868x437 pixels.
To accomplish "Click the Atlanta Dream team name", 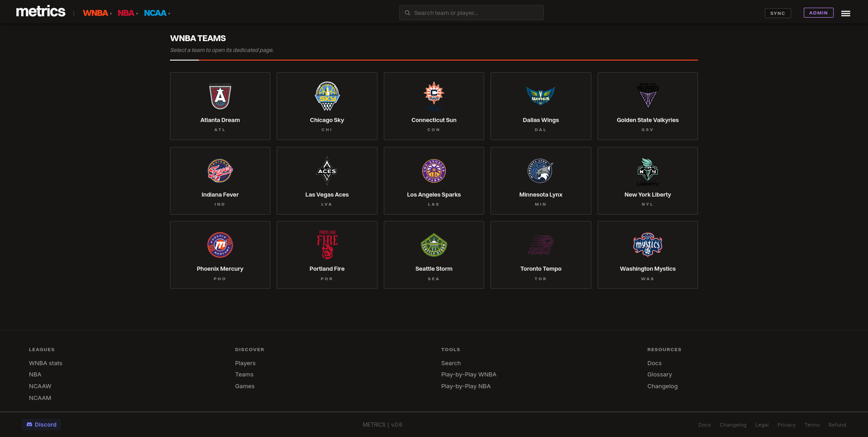I will (x=220, y=120).
